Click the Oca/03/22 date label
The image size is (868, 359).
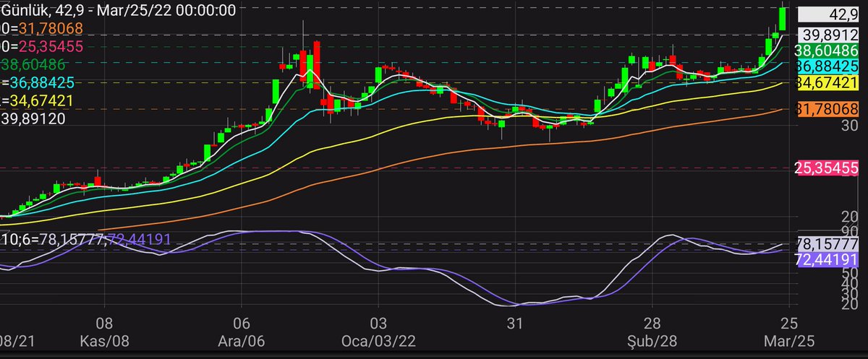click(x=378, y=339)
